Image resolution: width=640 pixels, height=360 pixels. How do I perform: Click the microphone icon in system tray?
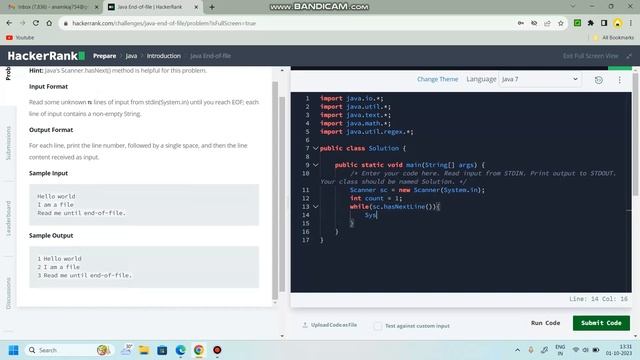pyautogui.click(x=531, y=350)
